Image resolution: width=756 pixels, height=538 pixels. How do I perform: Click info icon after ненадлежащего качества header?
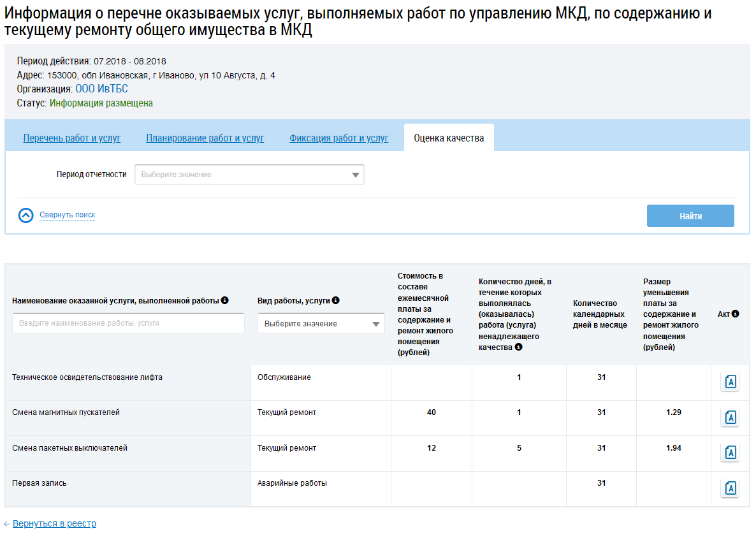(x=518, y=347)
